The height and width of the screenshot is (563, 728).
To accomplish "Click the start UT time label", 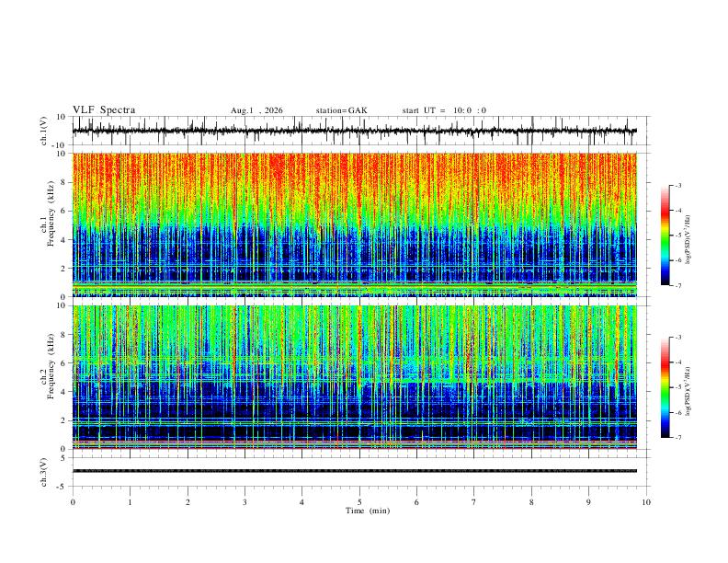I will click(x=444, y=110).
